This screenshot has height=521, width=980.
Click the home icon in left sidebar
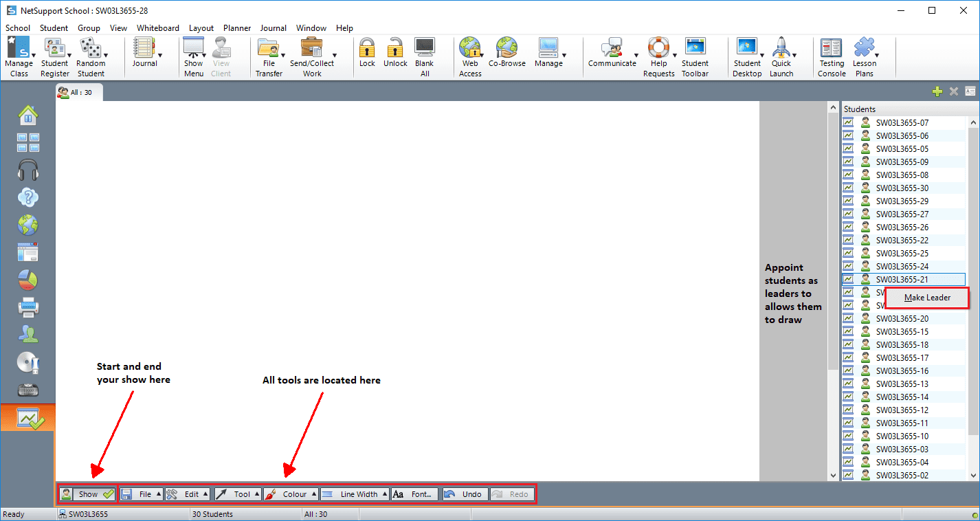(28, 114)
